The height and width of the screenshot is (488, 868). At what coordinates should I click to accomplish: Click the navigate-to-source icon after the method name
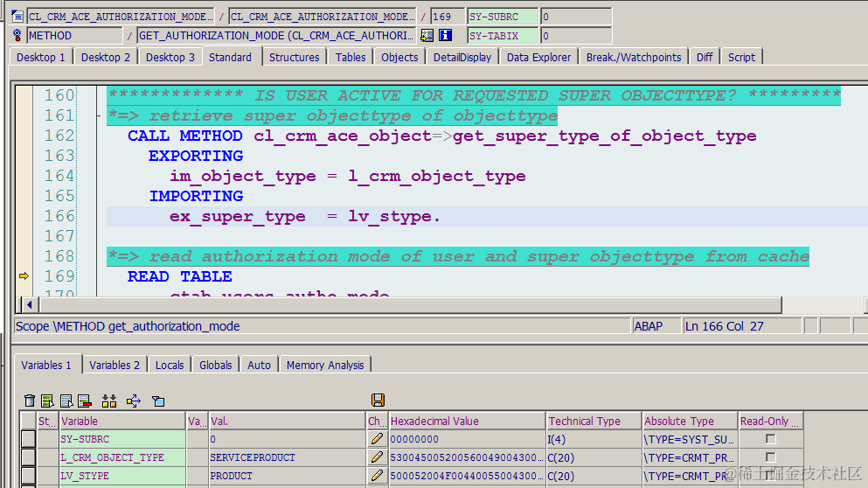[427, 36]
